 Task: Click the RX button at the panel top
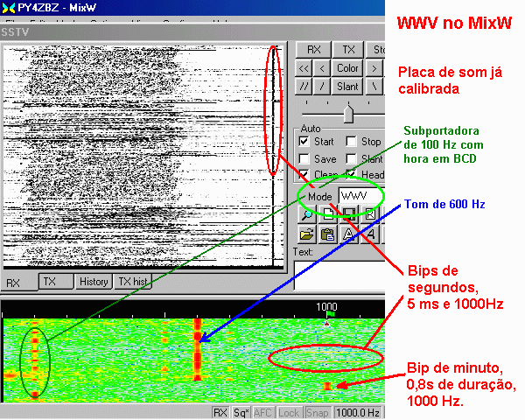pyautogui.click(x=314, y=50)
